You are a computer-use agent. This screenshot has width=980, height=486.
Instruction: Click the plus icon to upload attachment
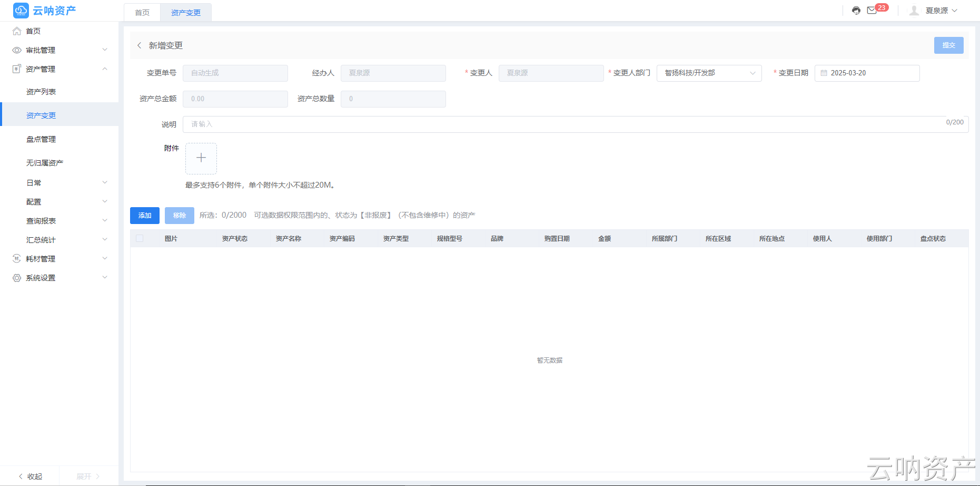click(x=201, y=158)
